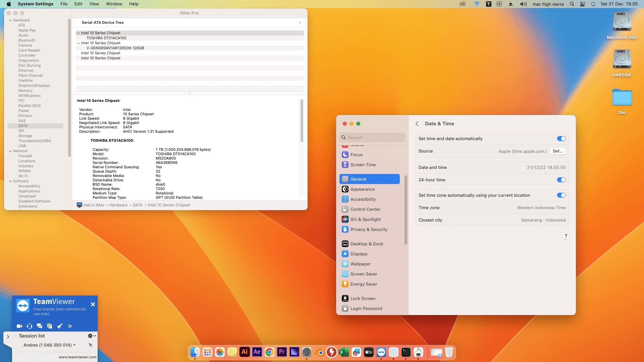644x362 pixels.
Task: Open the TeamViewer chat bubbles icon
Action: pyautogui.click(x=40, y=326)
